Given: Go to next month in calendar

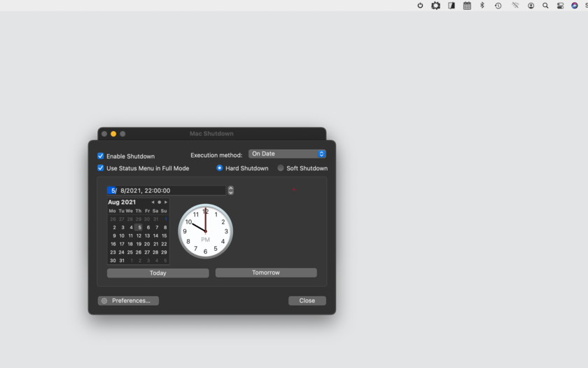Looking at the screenshot, I should pyautogui.click(x=166, y=202).
